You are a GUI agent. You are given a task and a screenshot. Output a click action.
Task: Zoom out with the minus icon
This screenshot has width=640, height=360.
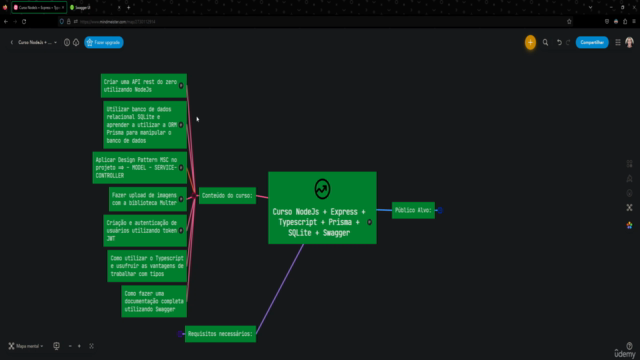(70, 346)
